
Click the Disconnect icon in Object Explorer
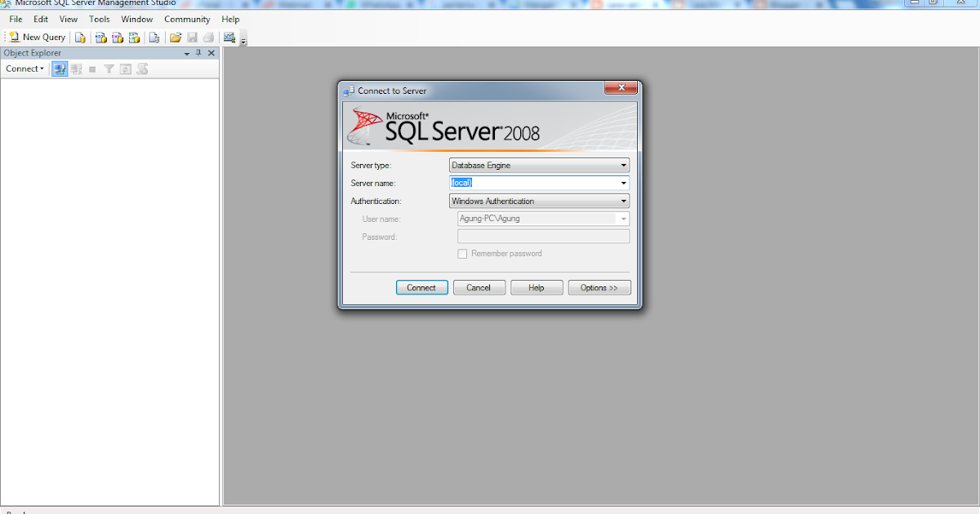pyautogui.click(x=76, y=69)
